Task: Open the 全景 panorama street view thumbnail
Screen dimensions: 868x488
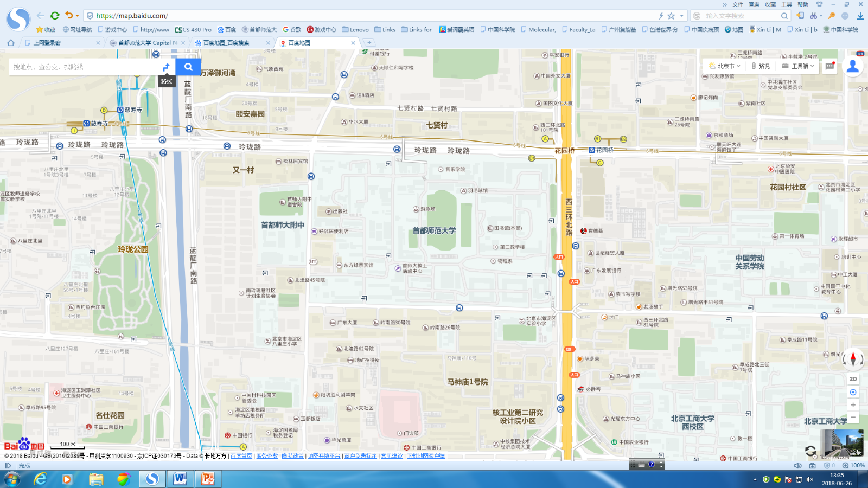Action: pos(841,443)
